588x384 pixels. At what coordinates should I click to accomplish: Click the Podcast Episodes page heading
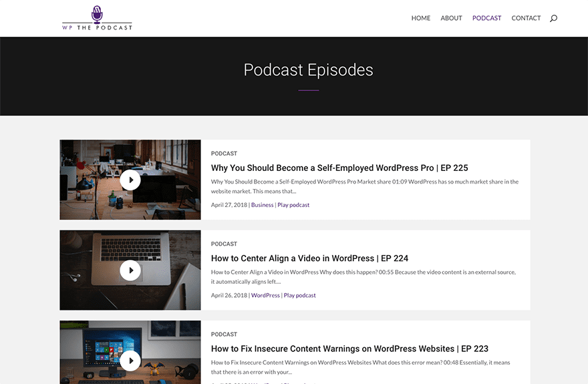(x=308, y=70)
